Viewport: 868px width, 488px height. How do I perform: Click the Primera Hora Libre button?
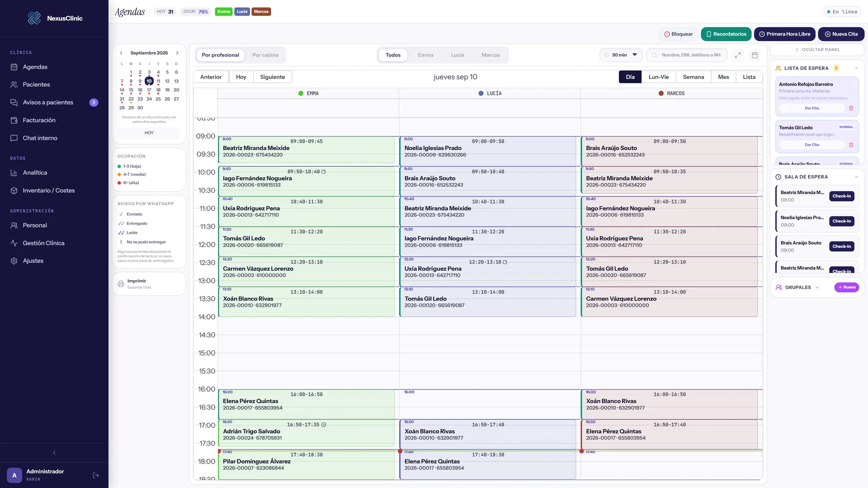click(x=784, y=34)
